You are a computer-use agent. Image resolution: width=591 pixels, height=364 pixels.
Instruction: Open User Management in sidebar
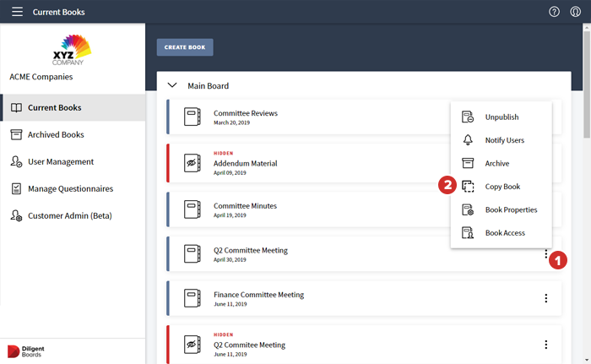coord(61,161)
